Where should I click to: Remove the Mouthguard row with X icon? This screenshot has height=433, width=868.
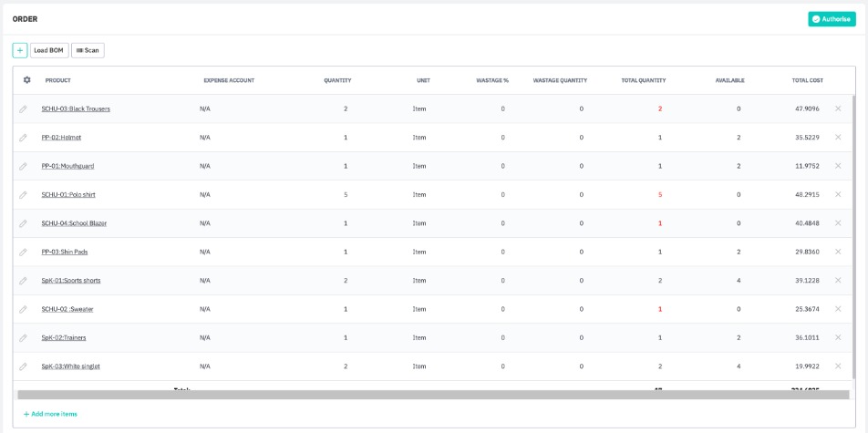[x=838, y=166]
